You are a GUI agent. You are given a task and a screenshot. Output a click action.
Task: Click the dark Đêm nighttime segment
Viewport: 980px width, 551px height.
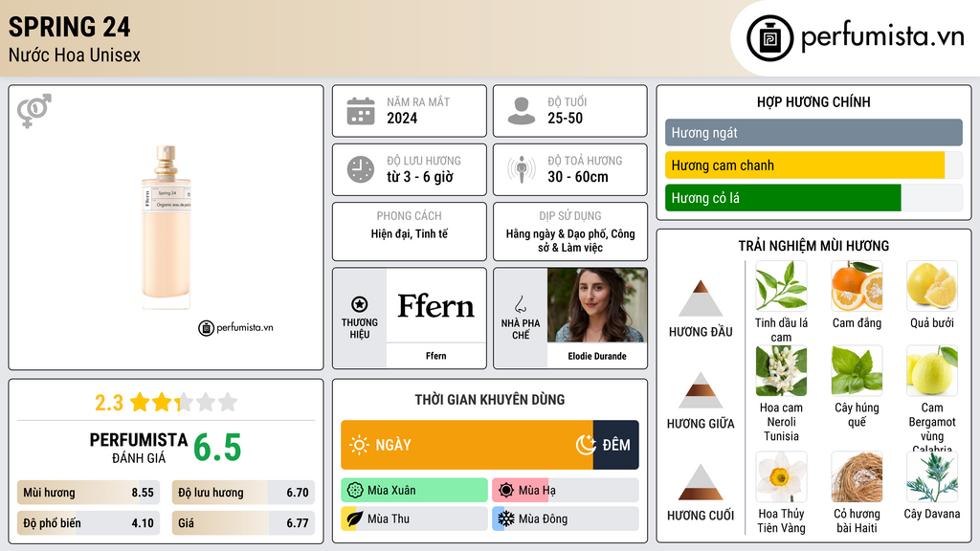615,445
